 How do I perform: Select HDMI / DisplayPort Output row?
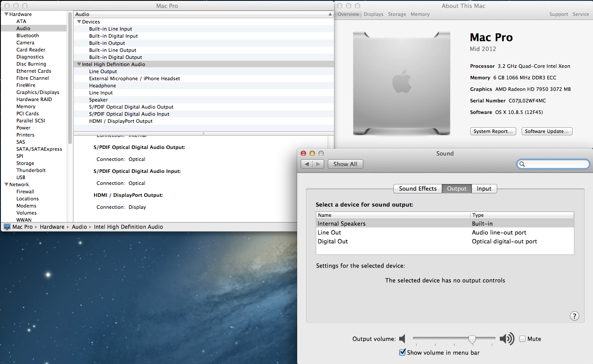204,121
